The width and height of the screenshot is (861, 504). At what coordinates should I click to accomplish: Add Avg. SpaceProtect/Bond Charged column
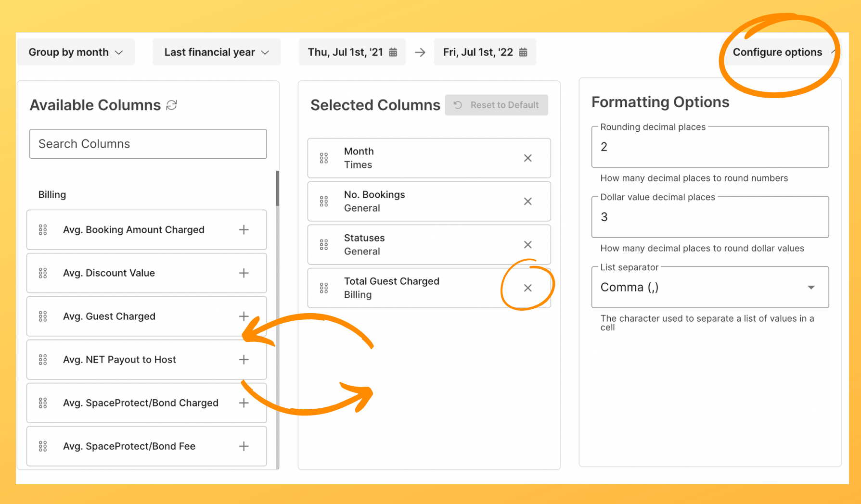[x=244, y=403]
